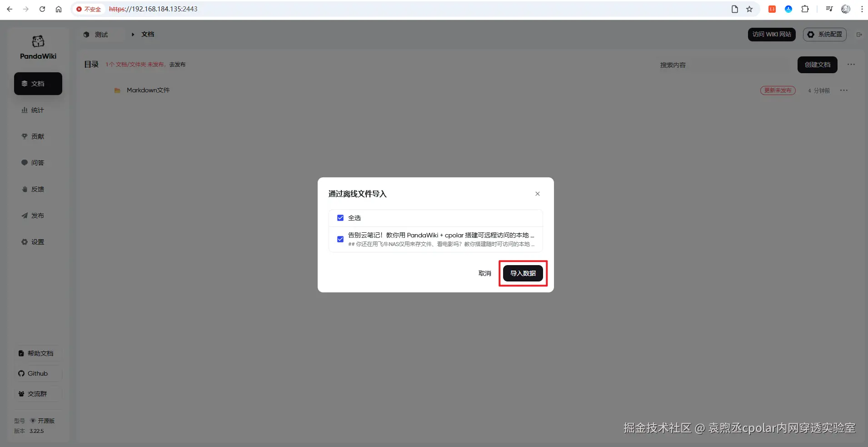Open the 设置 sidebar section
Screen dimensions: 868x447
tap(38, 242)
